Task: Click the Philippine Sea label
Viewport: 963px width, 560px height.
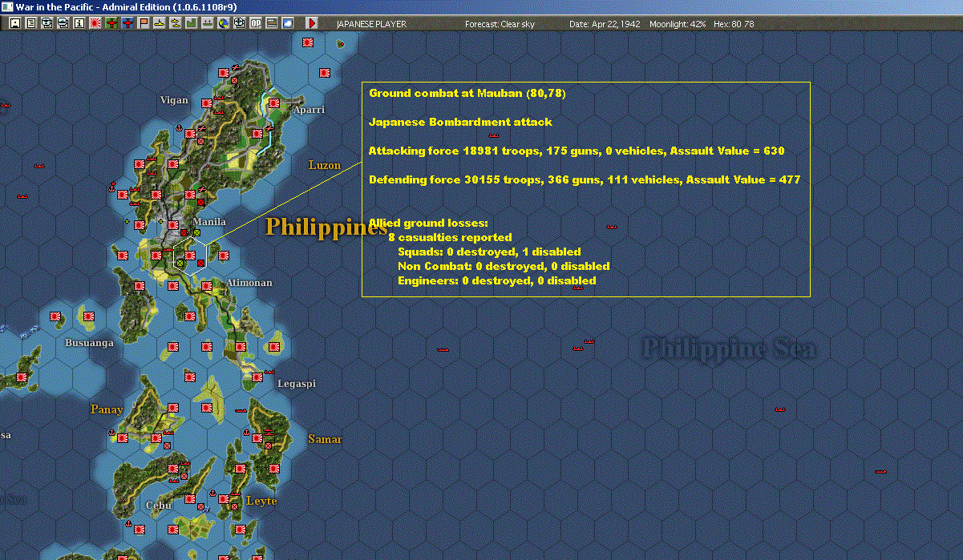Action: [730, 348]
